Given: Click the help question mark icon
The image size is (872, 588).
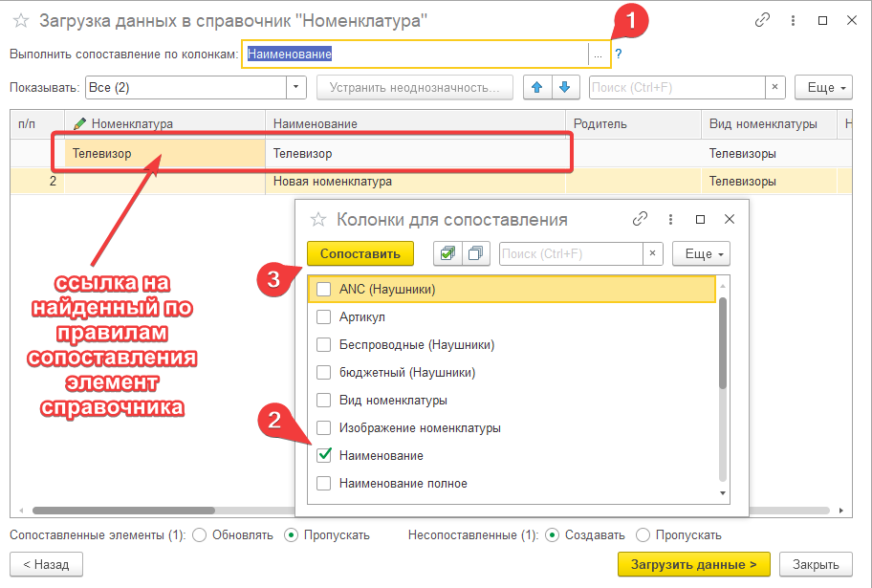Looking at the screenshot, I should (x=619, y=54).
